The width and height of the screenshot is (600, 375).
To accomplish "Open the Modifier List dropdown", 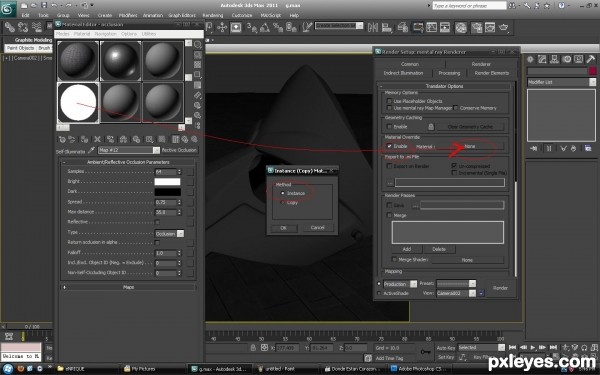I will click(x=592, y=82).
